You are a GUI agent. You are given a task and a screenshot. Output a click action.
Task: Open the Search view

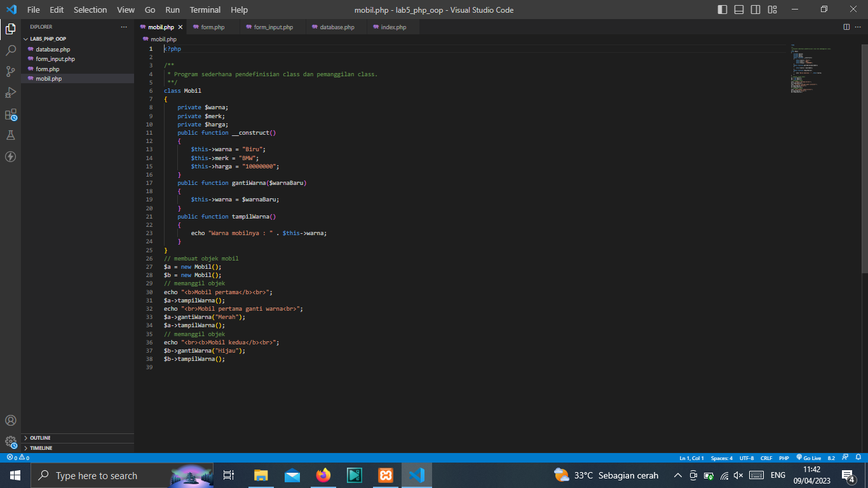(x=10, y=50)
